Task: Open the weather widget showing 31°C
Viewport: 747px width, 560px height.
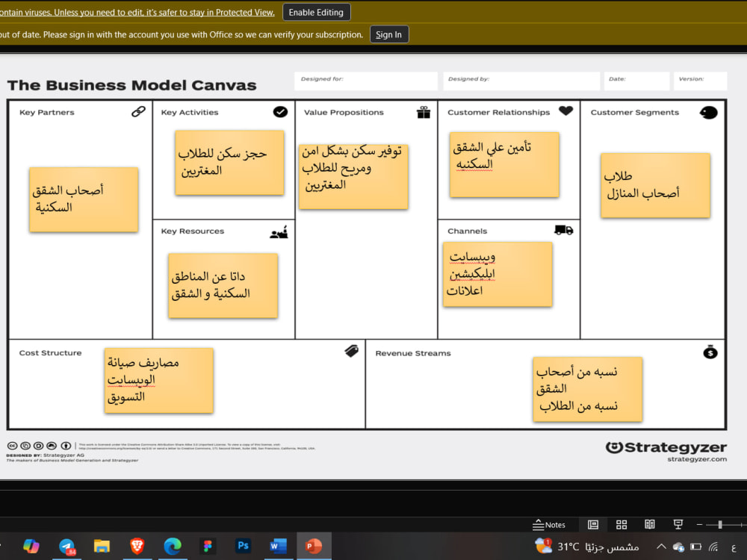Action: (x=587, y=547)
